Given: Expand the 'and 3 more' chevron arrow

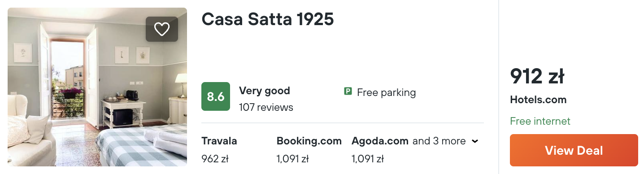Looking at the screenshot, I should tap(475, 141).
